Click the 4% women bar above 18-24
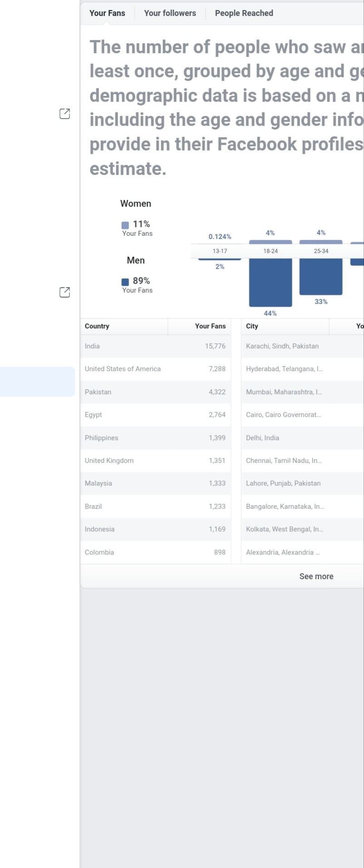Image resolution: width=364 pixels, height=868 pixels. [x=270, y=242]
